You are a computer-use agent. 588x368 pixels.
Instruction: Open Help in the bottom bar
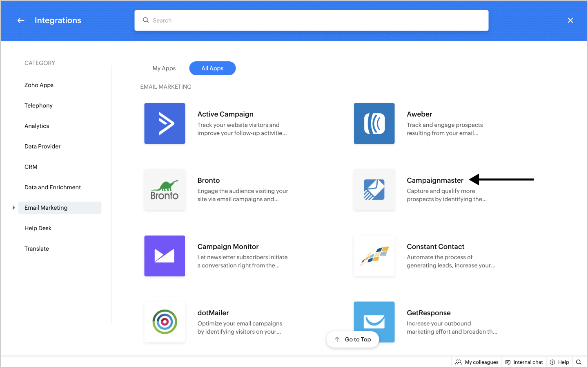pyautogui.click(x=559, y=362)
